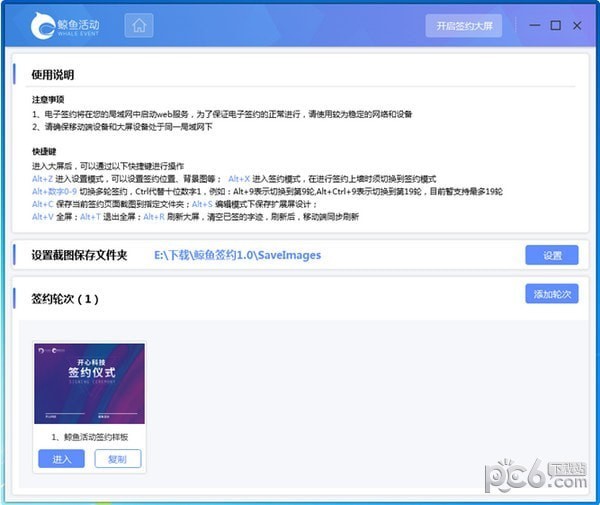Minimize the window
The width and height of the screenshot is (600, 505).
[535, 26]
